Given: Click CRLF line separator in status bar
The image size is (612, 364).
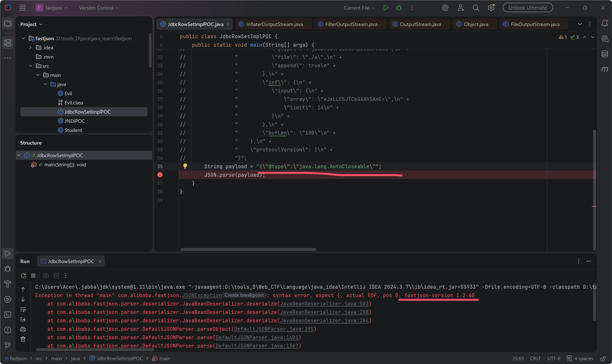Looking at the screenshot, I should (535, 359).
